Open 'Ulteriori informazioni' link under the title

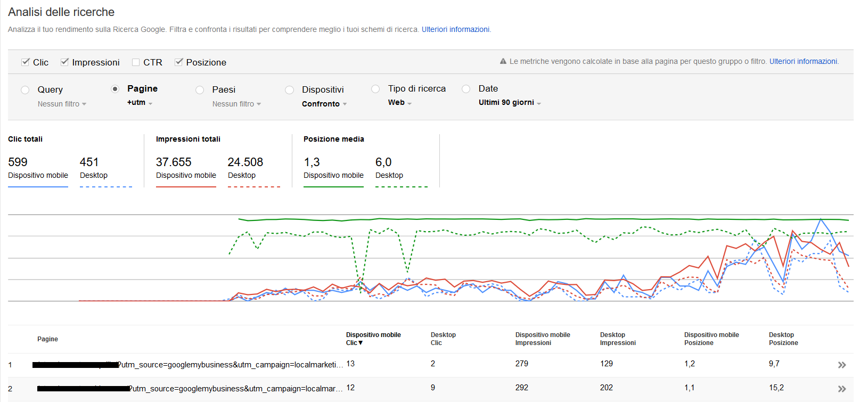click(455, 29)
